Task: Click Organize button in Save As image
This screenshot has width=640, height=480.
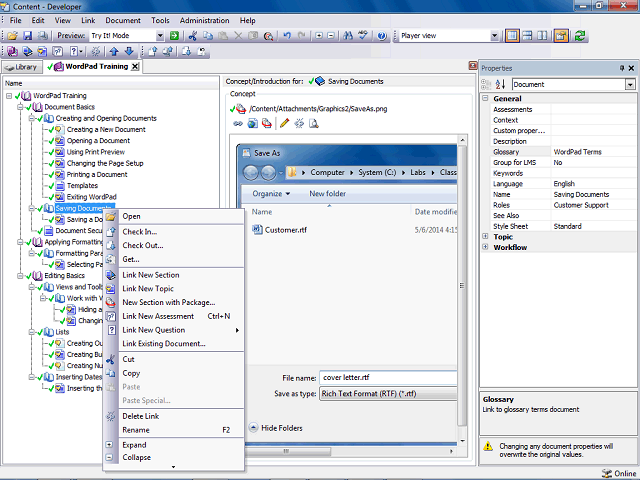Action: tap(271, 194)
